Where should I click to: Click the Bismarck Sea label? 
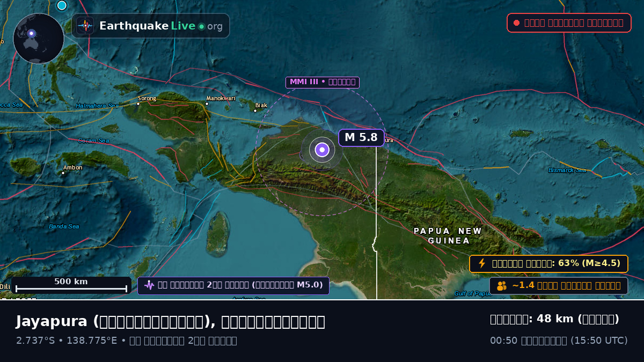pos(567,170)
